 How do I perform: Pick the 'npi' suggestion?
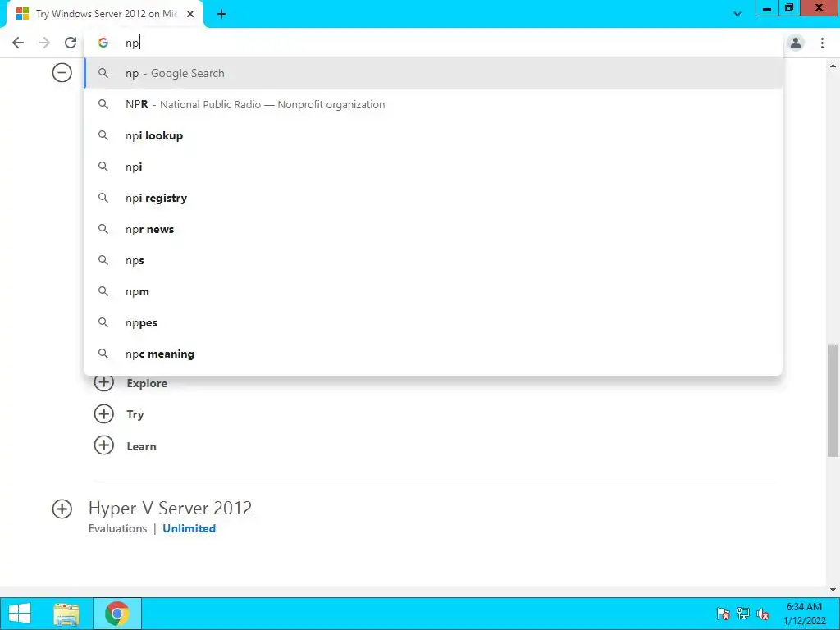433,167
